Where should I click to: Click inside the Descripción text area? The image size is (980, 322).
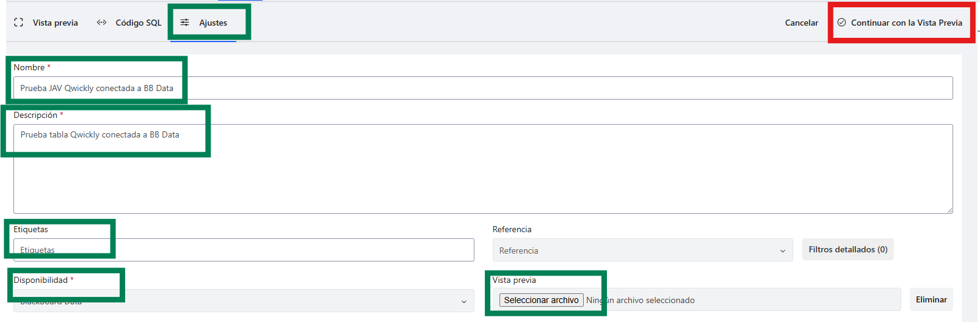[483, 169]
